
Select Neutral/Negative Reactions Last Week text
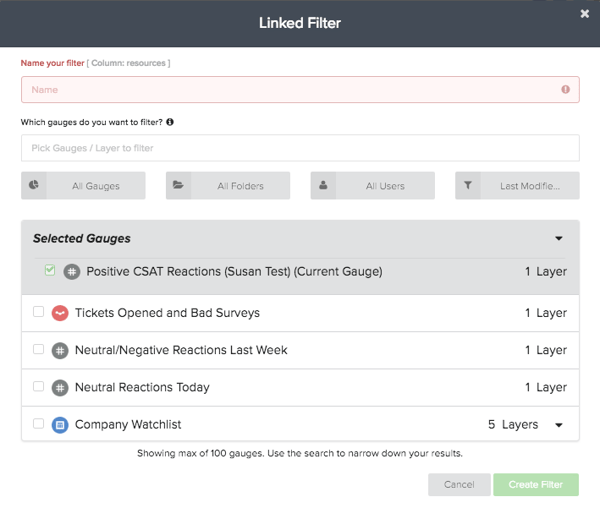click(x=181, y=350)
